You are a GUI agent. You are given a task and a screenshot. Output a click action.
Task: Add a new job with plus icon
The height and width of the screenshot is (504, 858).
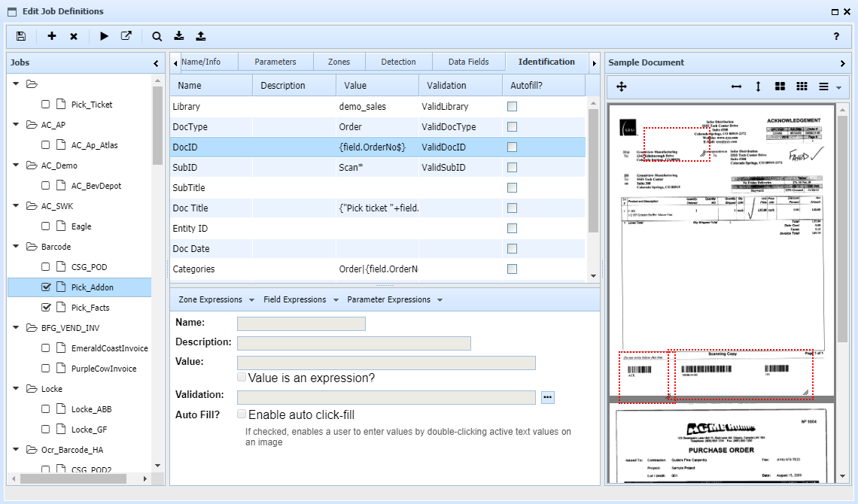click(52, 36)
